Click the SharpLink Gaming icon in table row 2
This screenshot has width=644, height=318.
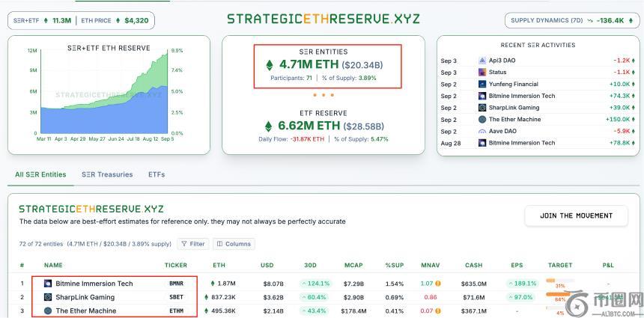[48, 297]
